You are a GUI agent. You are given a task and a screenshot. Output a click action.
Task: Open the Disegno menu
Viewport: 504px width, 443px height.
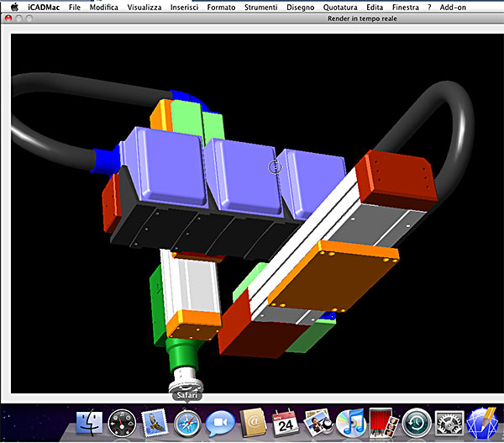tap(300, 7)
